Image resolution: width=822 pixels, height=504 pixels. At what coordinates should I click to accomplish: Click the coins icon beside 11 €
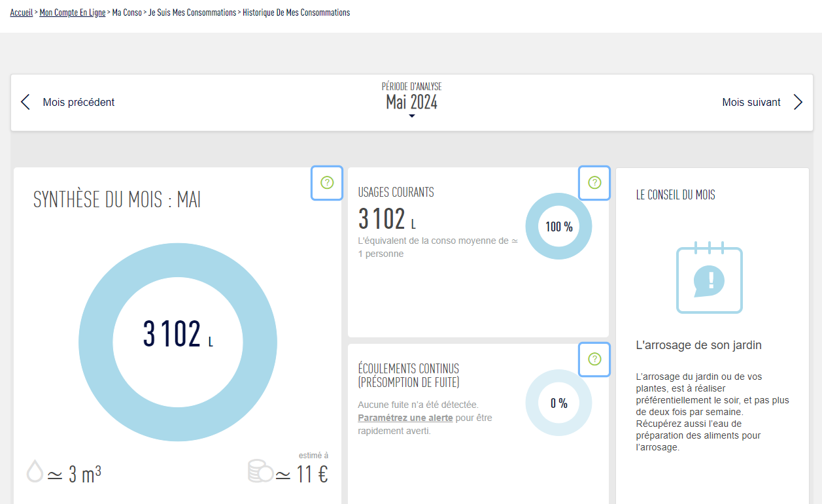(260, 471)
